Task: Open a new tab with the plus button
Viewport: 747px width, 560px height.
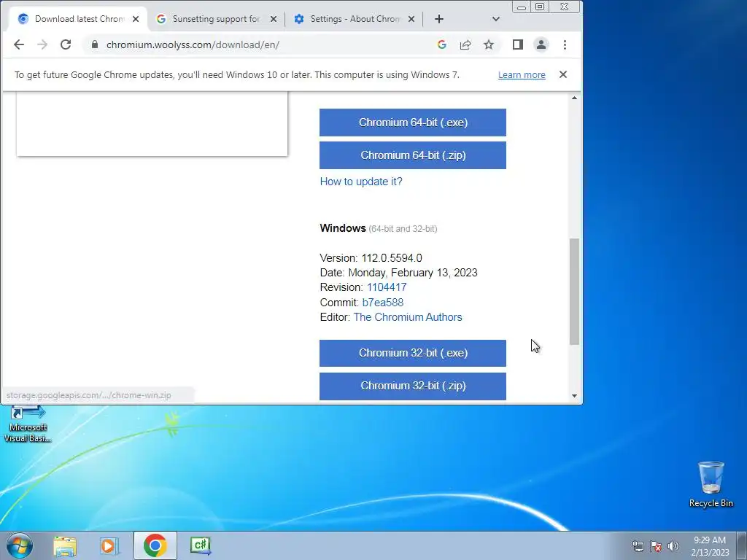Action: point(439,19)
